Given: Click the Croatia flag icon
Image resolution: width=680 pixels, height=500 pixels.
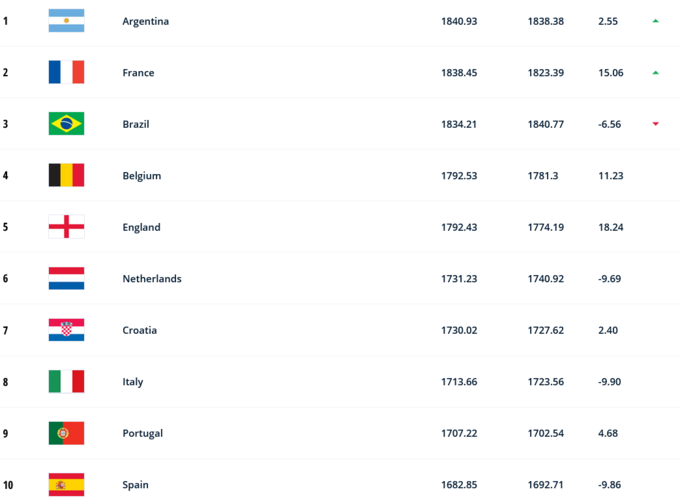Looking at the screenshot, I should tap(66, 330).
